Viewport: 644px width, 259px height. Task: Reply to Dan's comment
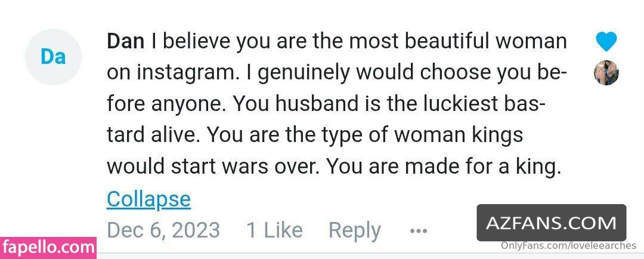[x=355, y=230]
